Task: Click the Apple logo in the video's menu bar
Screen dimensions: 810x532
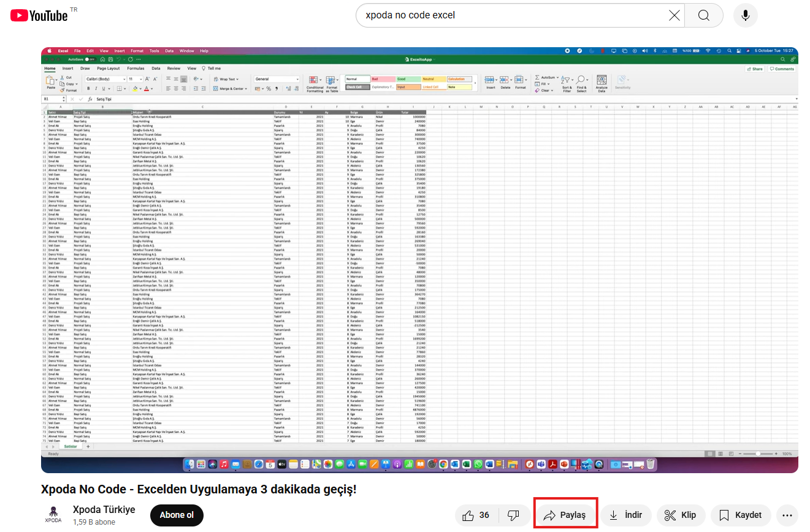Action: point(50,51)
